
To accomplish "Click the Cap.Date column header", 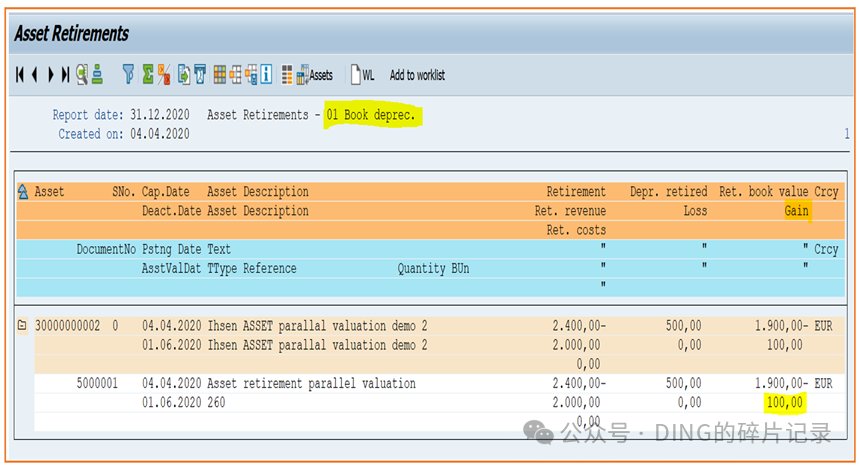I will 165,192.
